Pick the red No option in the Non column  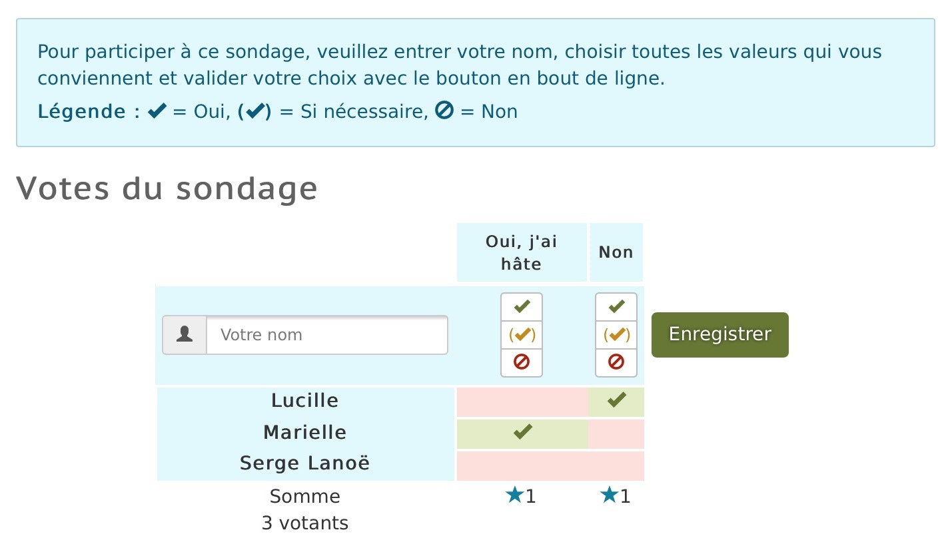tap(616, 362)
